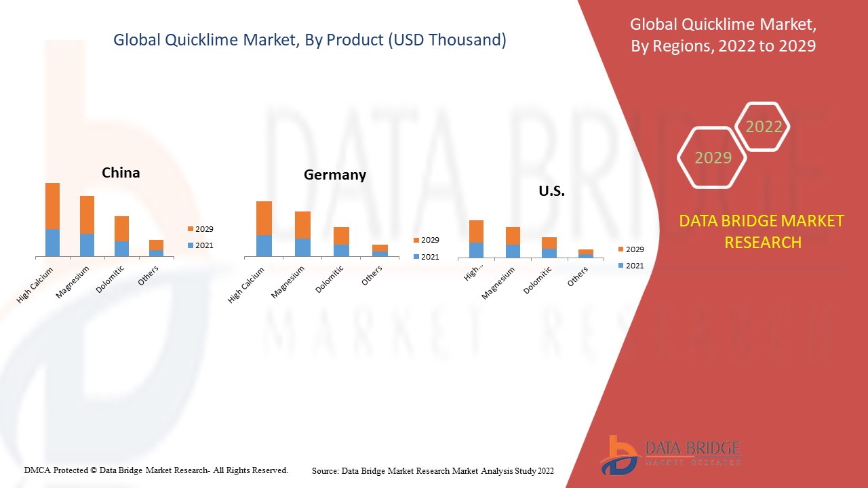Screen dimensions: 868x488
Task: Click the hexagon badge labeled 2029
Action: tap(711, 157)
